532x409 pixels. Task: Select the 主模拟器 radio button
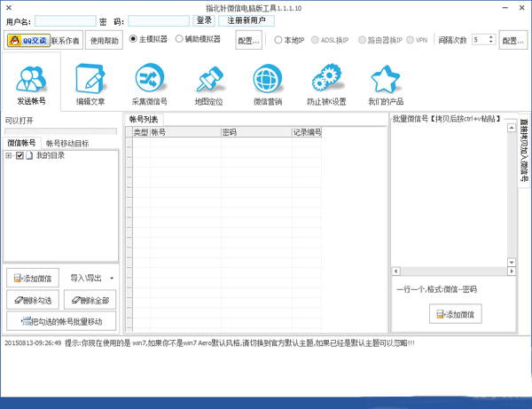point(133,39)
